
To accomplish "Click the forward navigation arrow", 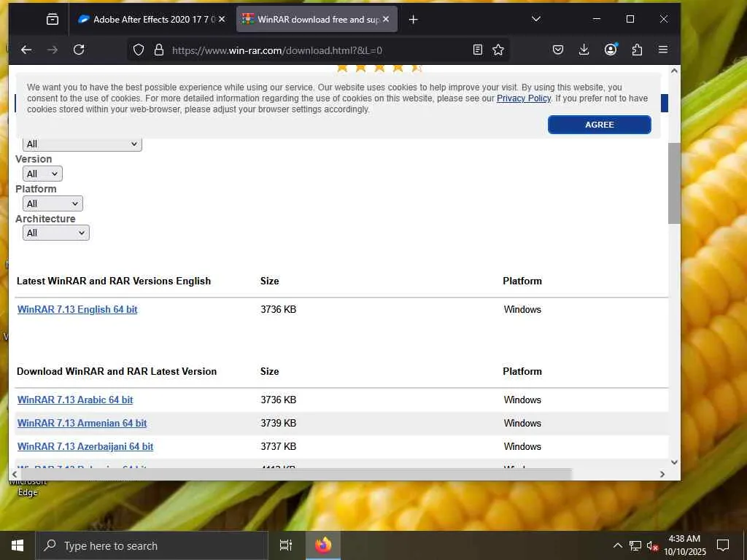I will click(53, 50).
